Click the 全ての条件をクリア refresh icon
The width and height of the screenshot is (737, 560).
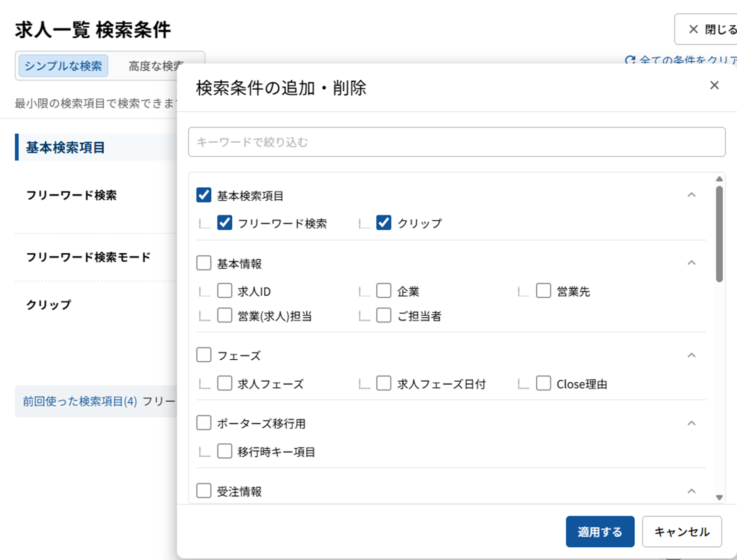point(630,60)
